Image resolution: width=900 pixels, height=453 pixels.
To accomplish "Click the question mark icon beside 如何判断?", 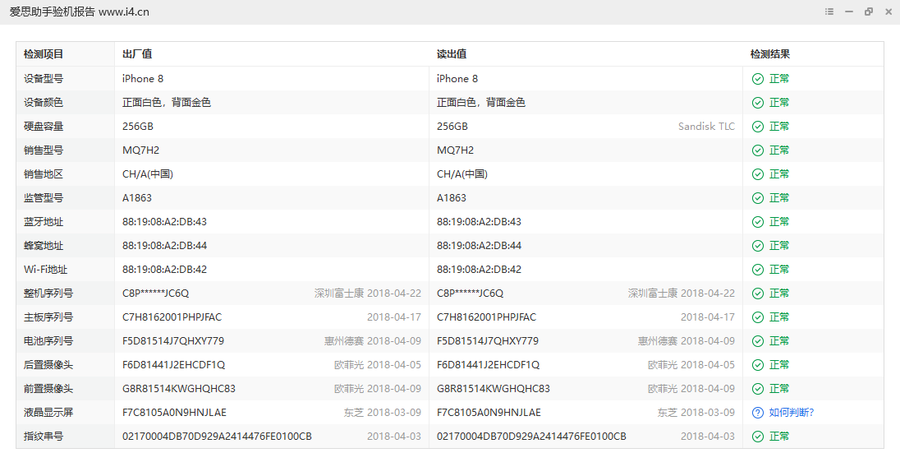I will (758, 412).
